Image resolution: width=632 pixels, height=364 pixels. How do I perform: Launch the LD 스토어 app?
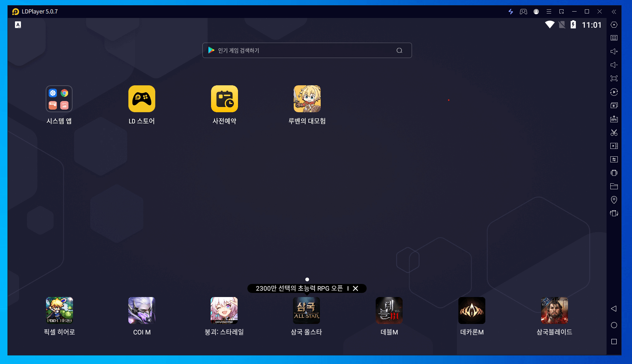[x=142, y=99]
